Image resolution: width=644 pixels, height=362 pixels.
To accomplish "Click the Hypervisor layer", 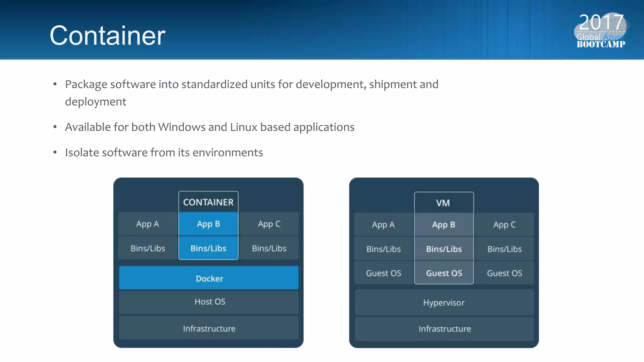I will [x=444, y=303].
